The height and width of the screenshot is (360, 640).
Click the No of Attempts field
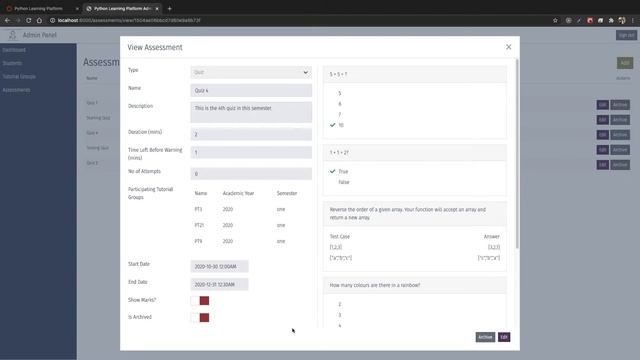[x=251, y=174]
